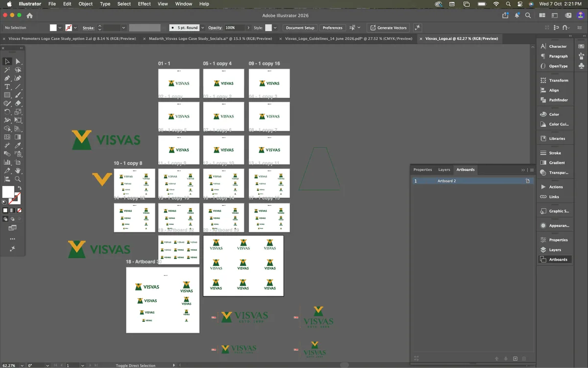Viewport: 588px width, 368px height.
Task: Choose the Eyedropper tool
Action: pos(18,145)
